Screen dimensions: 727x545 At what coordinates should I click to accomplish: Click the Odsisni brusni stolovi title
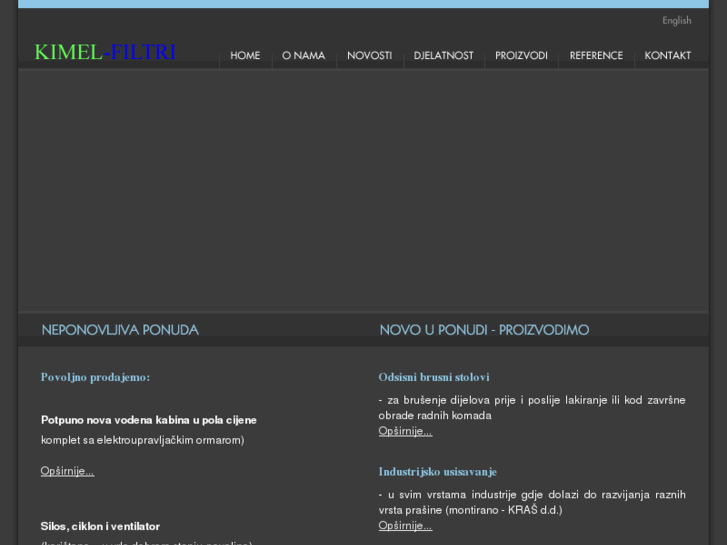pos(434,377)
